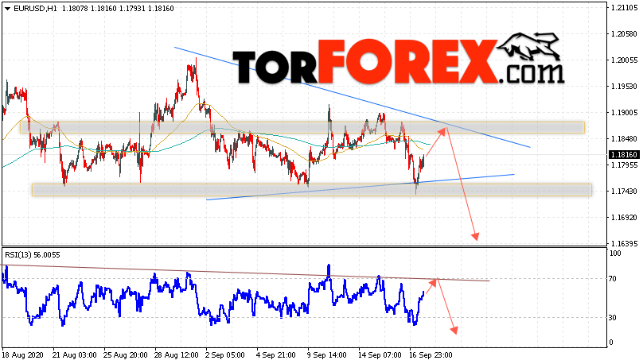The width and height of the screenshot is (643, 364).
Task: Select price level 1.20580 on the scale
Action: [x=624, y=34]
